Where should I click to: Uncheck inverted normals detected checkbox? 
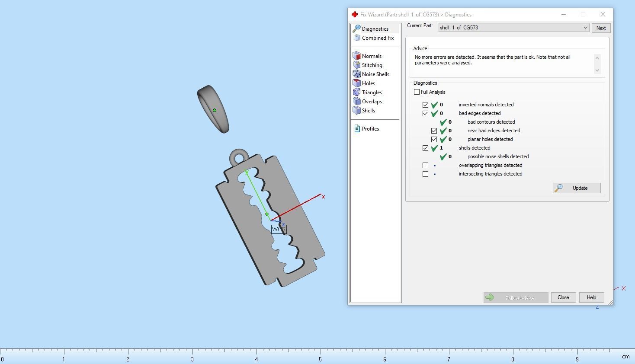pos(426,105)
